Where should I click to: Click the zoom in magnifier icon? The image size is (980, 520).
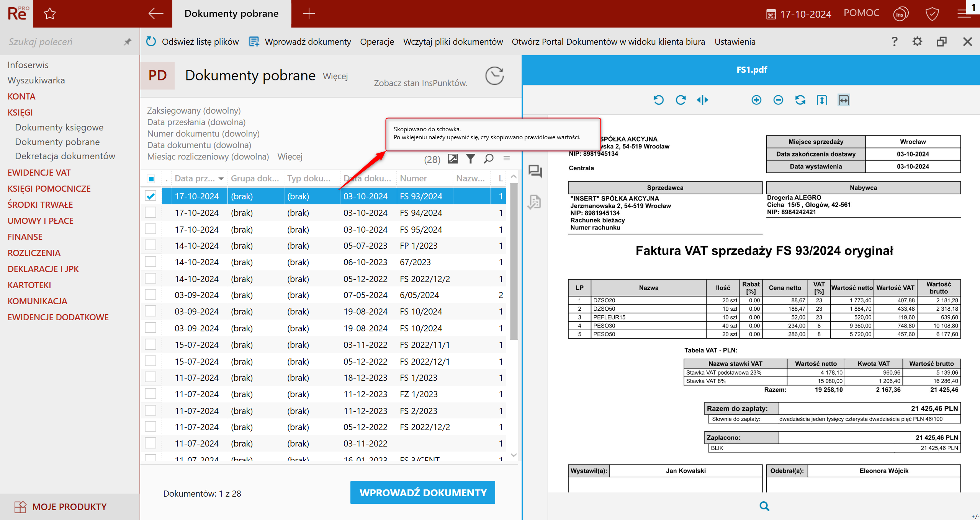(756, 100)
